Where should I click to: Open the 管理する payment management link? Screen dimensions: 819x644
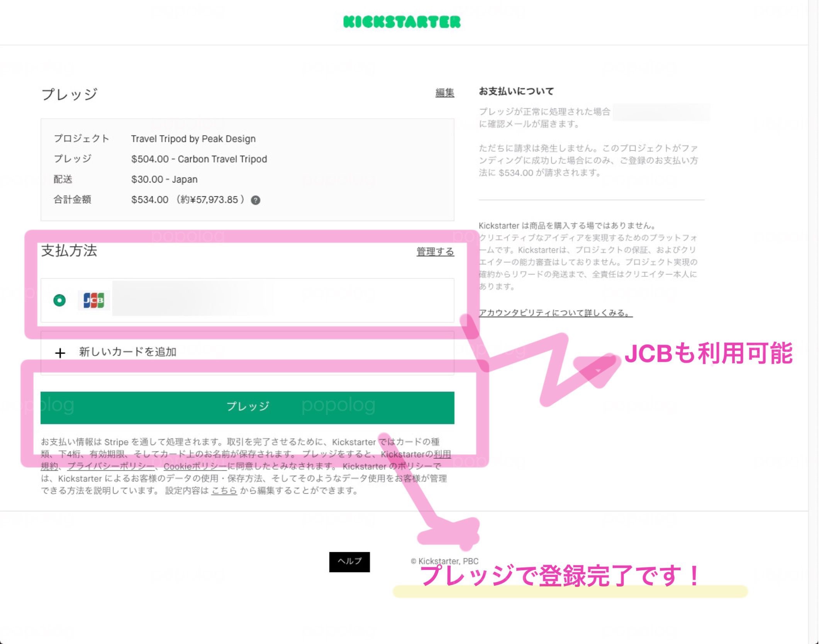point(435,252)
